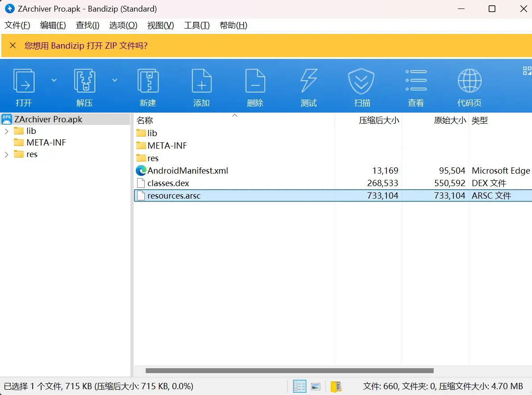The width and height of the screenshot is (532, 395).
Task: Click the Delete (删除) toolbar icon
Action: click(255, 81)
